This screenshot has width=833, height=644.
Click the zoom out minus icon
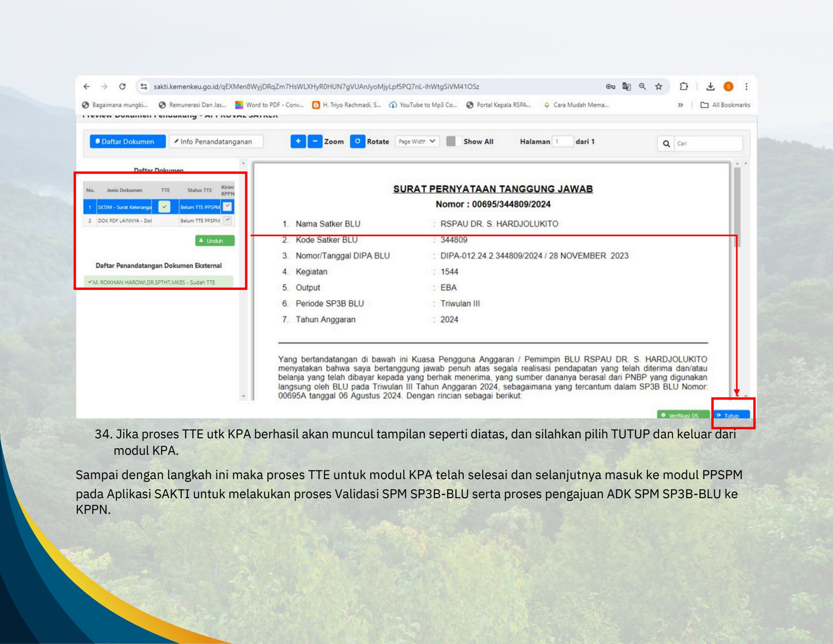click(315, 141)
